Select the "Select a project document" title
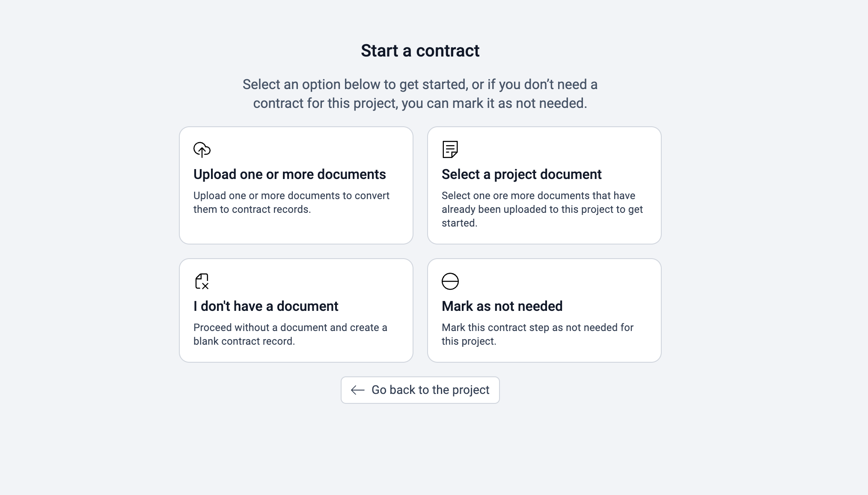Image resolution: width=868 pixels, height=495 pixels. pyautogui.click(x=521, y=174)
